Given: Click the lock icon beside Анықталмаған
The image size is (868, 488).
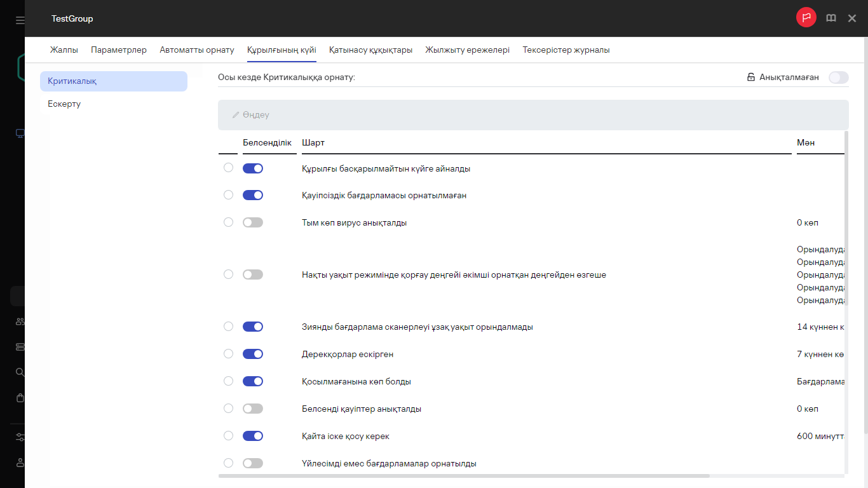Looking at the screenshot, I should tap(750, 78).
